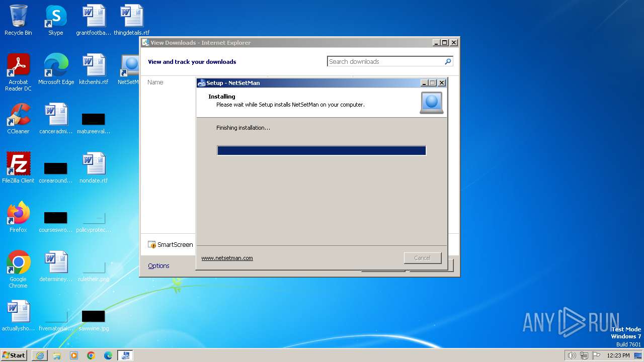The image size is (644, 362).
Task: Open the www.netsetman.com link
Action: coord(227,258)
